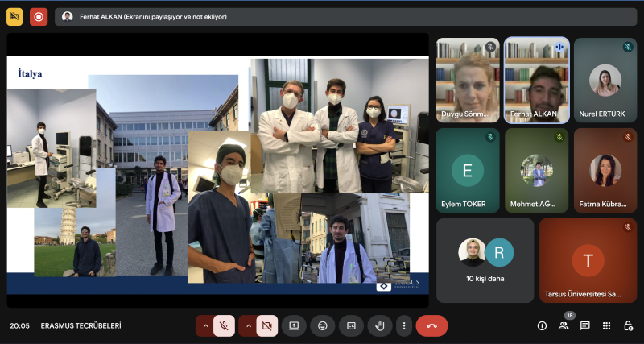Click the red recording indicator
Screen dimensions: 644x344
(x=39, y=16)
